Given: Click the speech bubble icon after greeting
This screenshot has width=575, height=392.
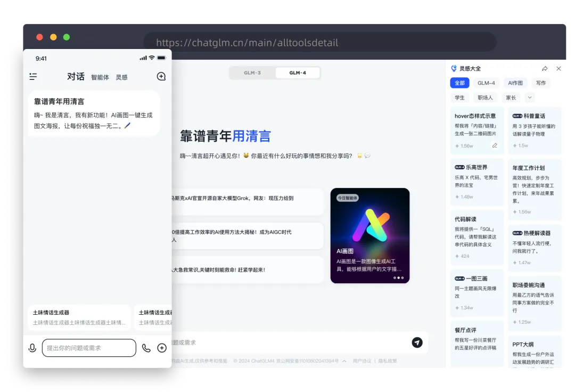Looking at the screenshot, I should (x=367, y=156).
